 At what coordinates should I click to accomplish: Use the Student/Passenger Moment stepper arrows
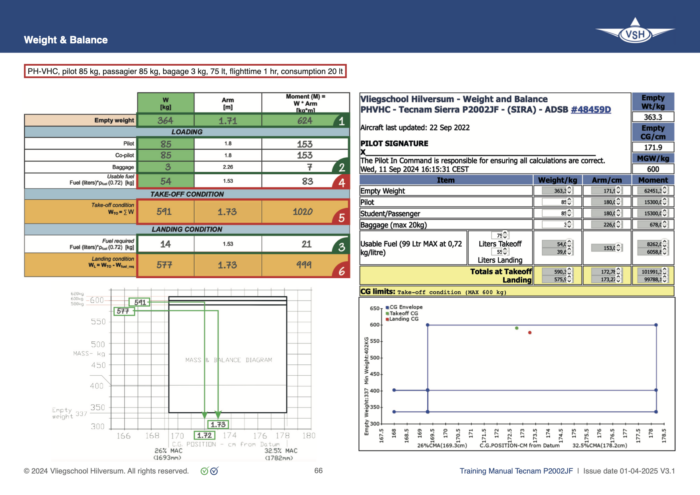(665, 213)
